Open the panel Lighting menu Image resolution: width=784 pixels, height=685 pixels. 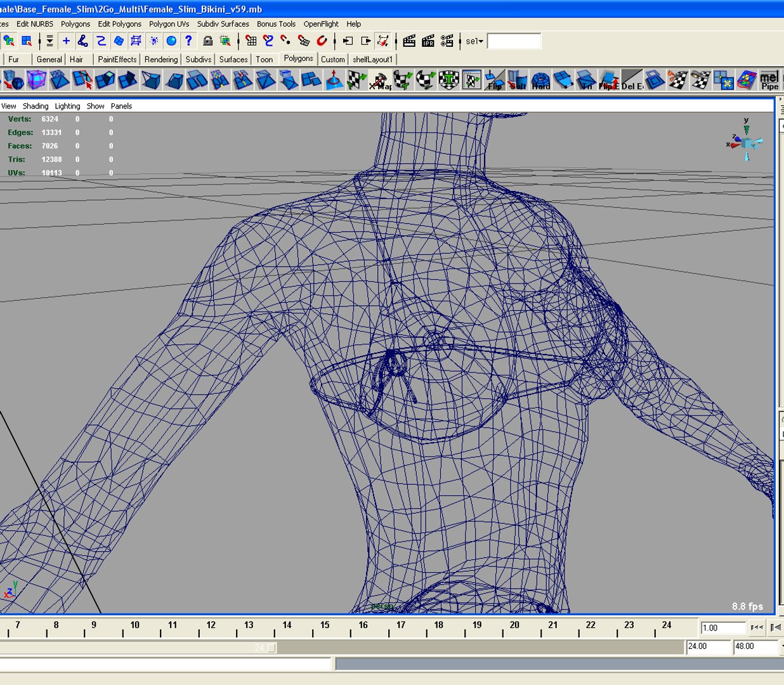point(67,106)
